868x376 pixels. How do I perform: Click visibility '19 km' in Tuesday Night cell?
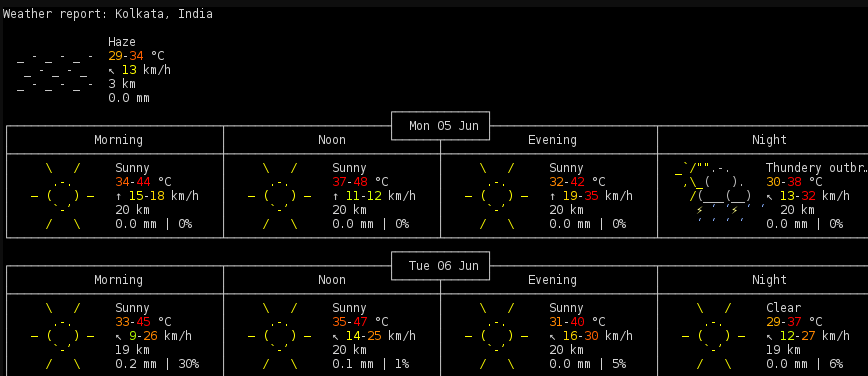point(783,350)
